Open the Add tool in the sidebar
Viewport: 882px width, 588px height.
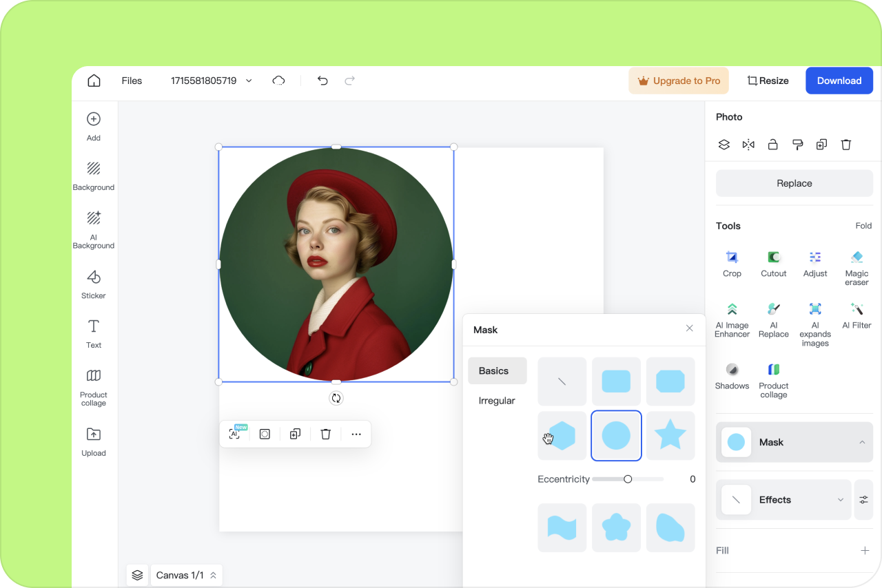point(94,126)
